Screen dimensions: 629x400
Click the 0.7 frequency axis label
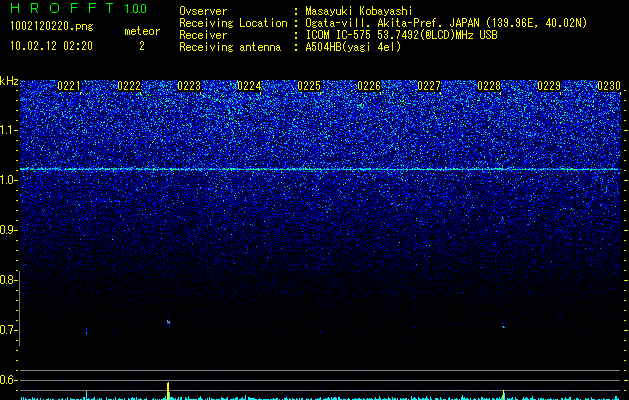pyautogui.click(x=9, y=330)
